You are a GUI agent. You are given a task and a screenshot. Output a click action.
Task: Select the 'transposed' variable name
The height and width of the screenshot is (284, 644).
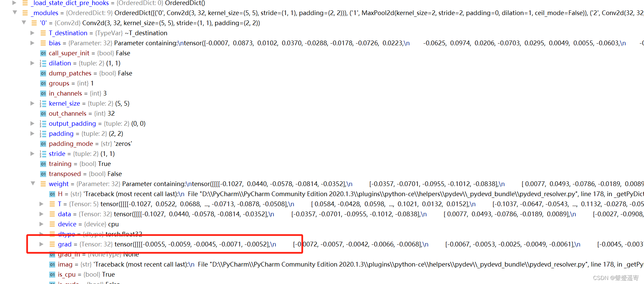pos(65,174)
